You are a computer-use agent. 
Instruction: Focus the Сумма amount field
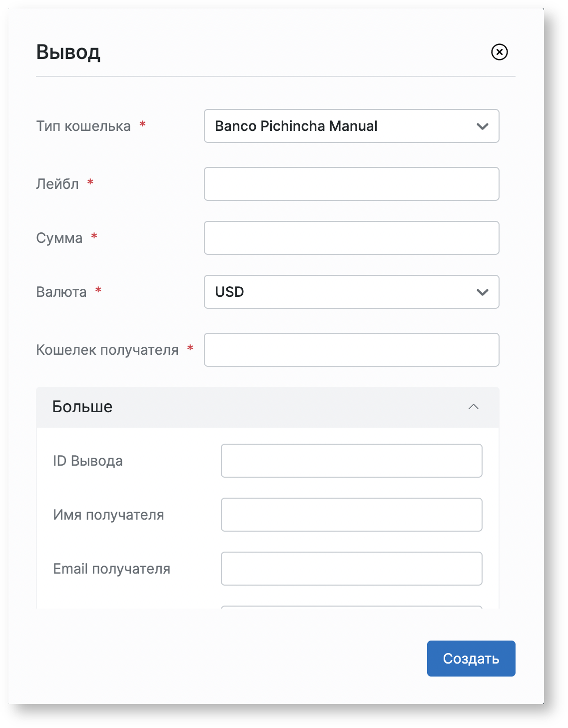coord(351,238)
